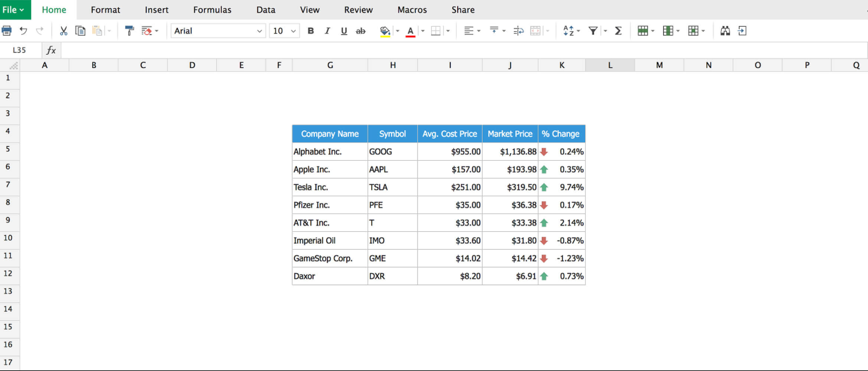The height and width of the screenshot is (371, 868).
Task: Toggle strikethrough formatting
Action: (x=361, y=30)
